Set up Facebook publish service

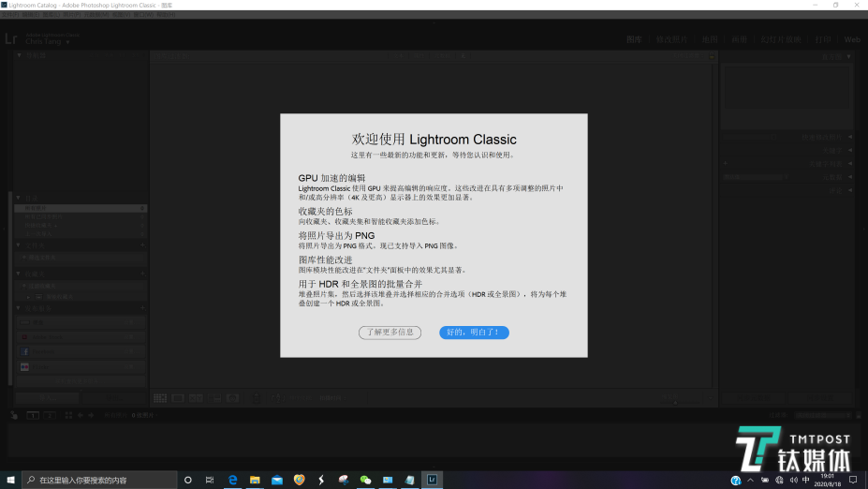(81, 351)
